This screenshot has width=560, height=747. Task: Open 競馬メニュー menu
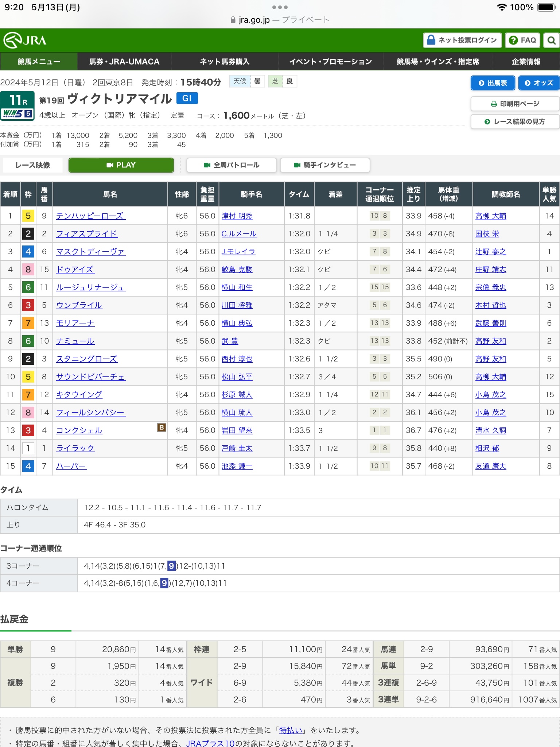coord(39,61)
